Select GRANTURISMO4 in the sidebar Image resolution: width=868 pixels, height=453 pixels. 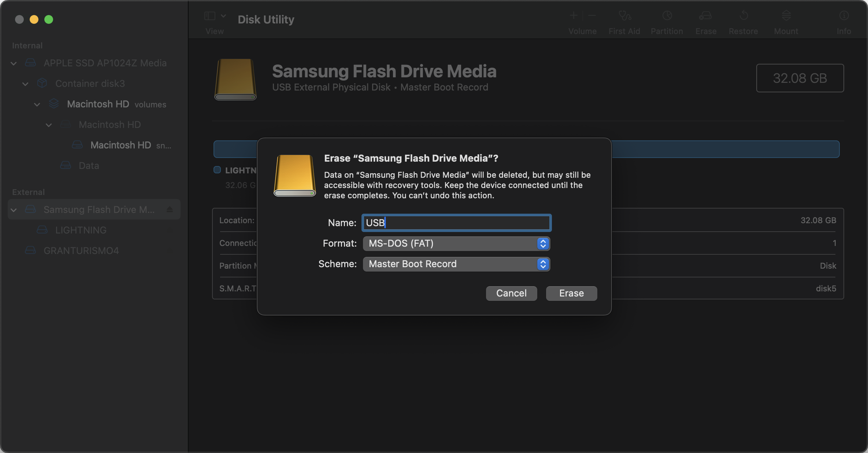coord(81,250)
